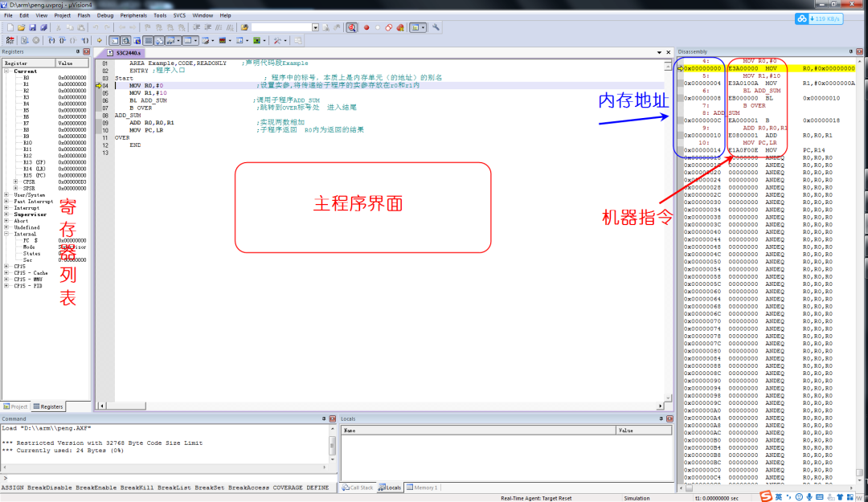Close the Registers panel with its X
Image resolution: width=868 pixels, height=502 pixels.
click(x=86, y=51)
